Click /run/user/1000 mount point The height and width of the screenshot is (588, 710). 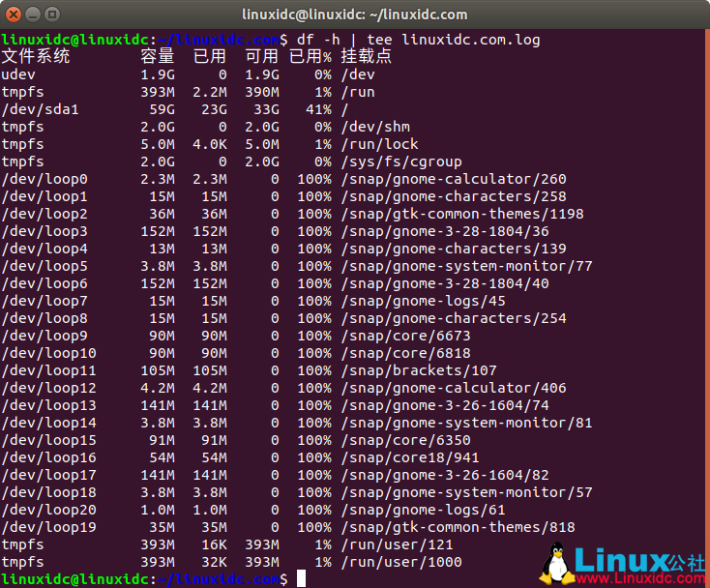coord(401,562)
